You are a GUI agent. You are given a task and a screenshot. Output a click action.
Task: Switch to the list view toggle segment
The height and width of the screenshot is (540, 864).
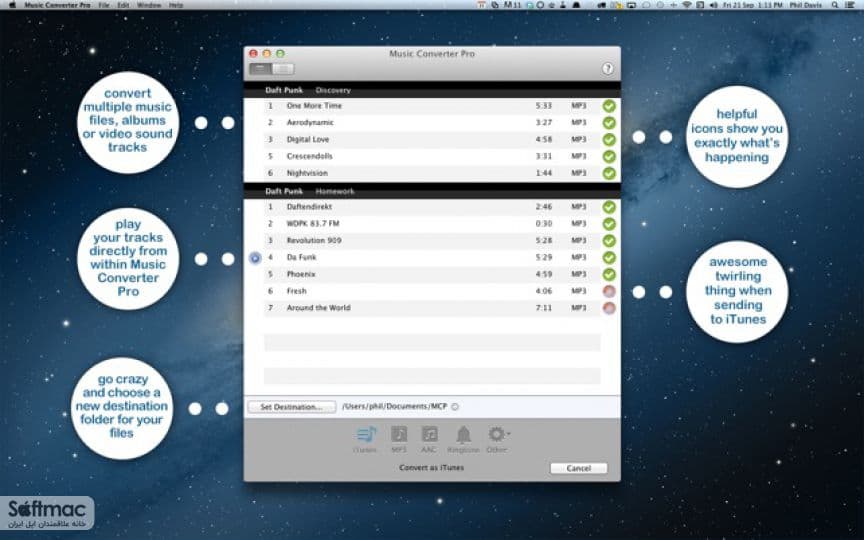(261, 69)
